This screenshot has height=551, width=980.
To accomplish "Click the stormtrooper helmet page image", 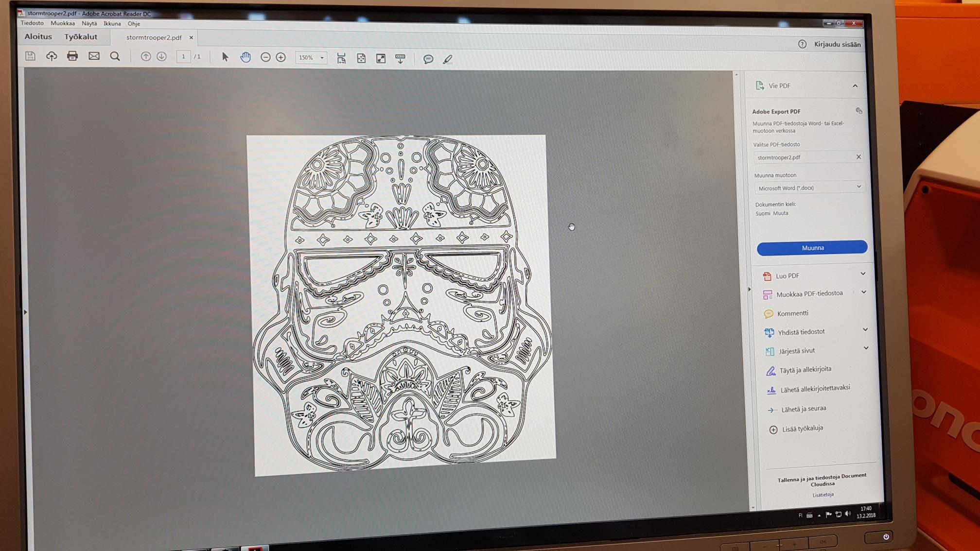I will pos(402,304).
